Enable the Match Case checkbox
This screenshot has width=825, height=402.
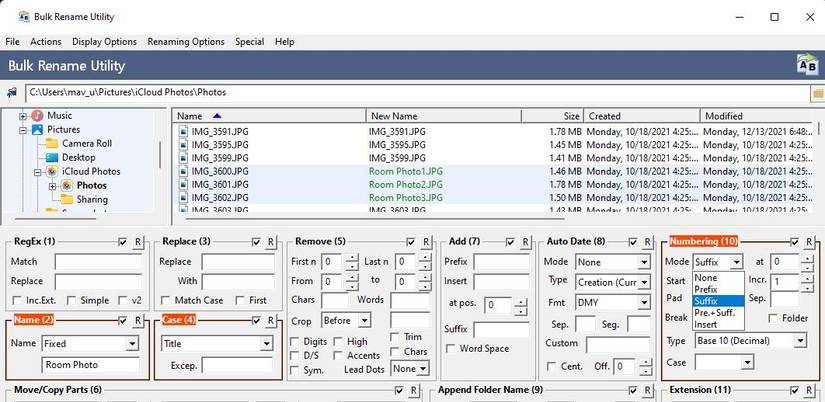(x=166, y=301)
